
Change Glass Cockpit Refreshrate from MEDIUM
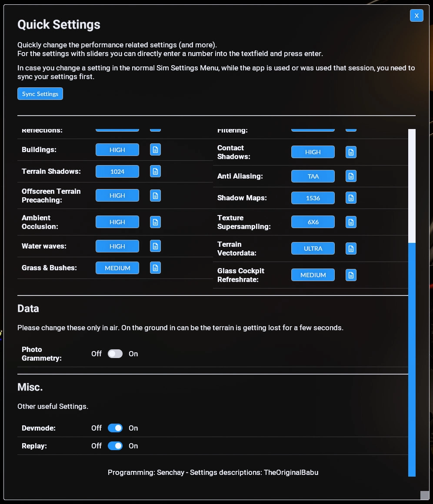coord(313,275)
